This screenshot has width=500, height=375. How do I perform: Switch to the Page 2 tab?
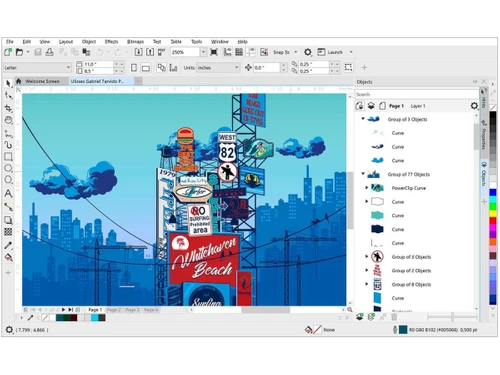113,310
